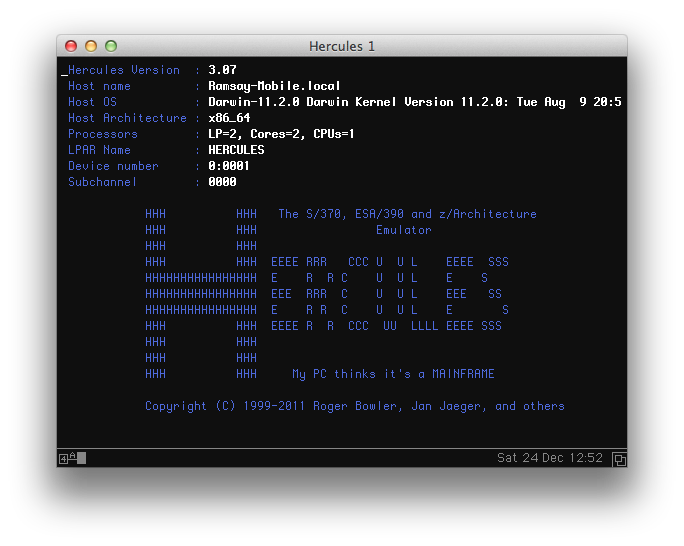Viewport: 684px width, 546px height.
Task: Click the 'LP=2, Cores=2, CPUs=1' value
Action: 281,134
